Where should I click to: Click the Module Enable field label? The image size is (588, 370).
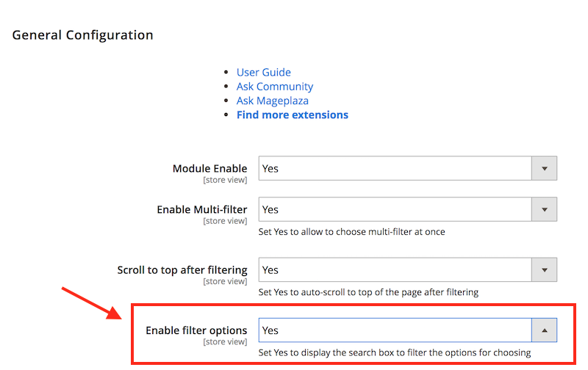tap(210, 169)
